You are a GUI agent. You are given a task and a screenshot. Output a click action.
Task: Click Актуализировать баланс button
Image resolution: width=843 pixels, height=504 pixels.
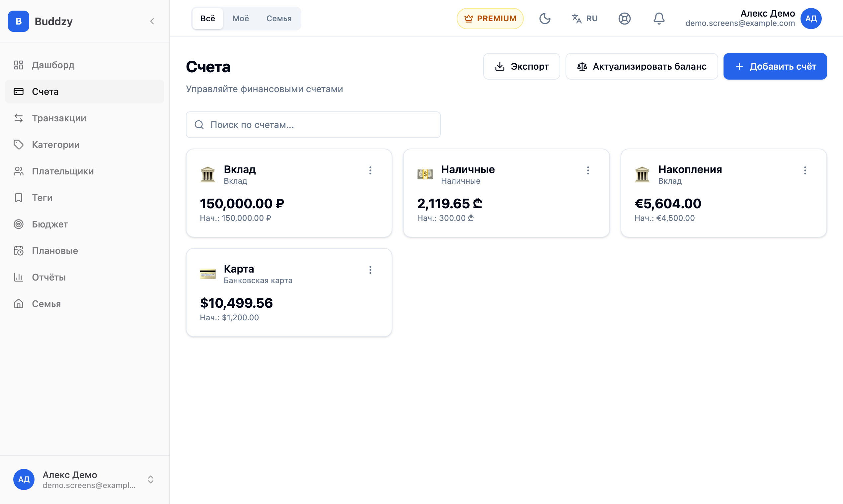pos(642,66)
